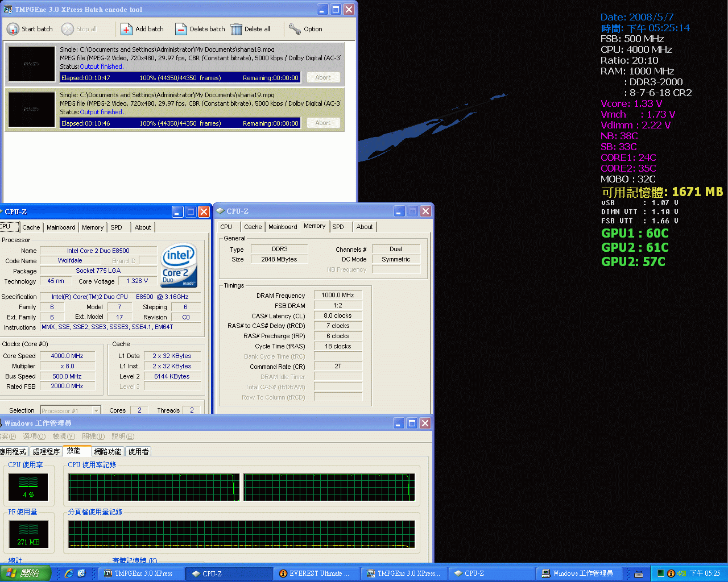The height and width of the screenshot is (582, 728).
Task: Open 檢視(V) menu in Task Manager
Action: (x=64, y=436)
